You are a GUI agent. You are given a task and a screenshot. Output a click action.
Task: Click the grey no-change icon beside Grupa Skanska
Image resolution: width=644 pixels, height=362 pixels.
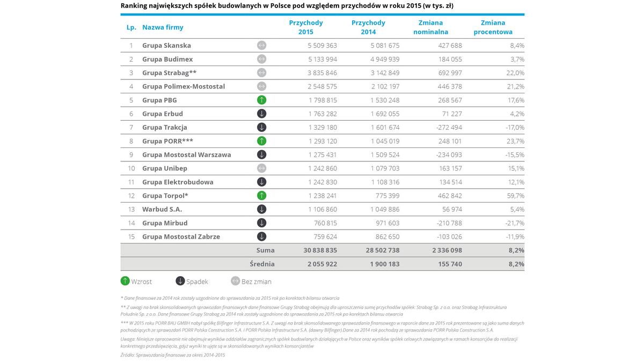[261, 46]
